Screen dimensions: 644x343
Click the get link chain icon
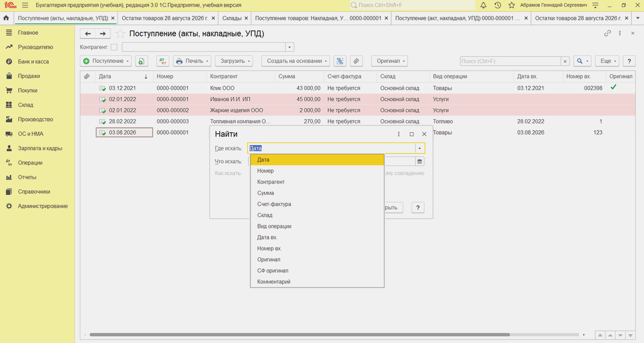click(607, 33)
